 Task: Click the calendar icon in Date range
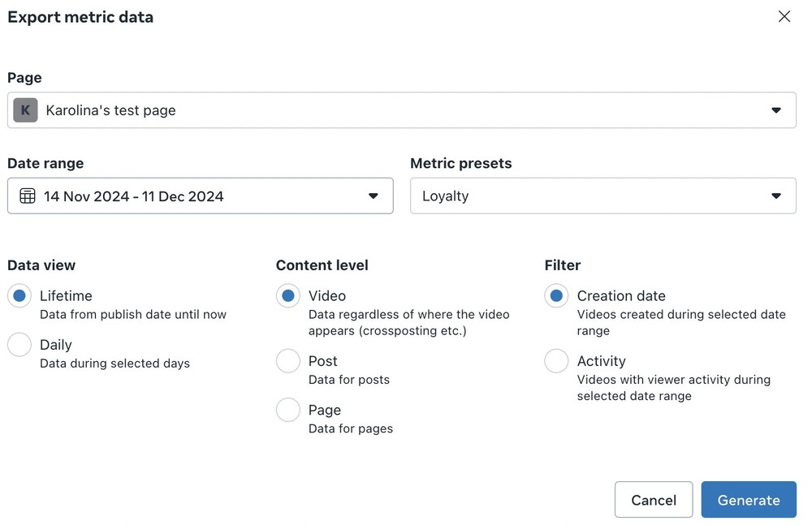tap(28, 196)
